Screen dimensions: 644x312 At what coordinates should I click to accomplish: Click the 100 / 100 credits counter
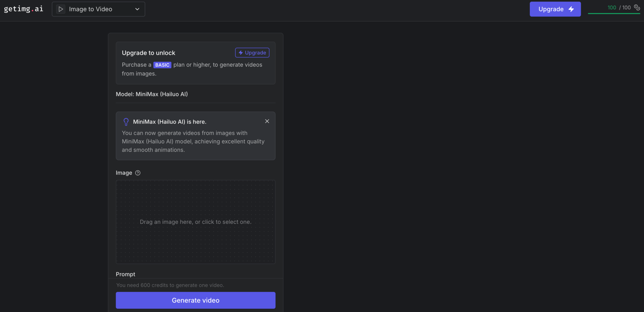(619, 8)
